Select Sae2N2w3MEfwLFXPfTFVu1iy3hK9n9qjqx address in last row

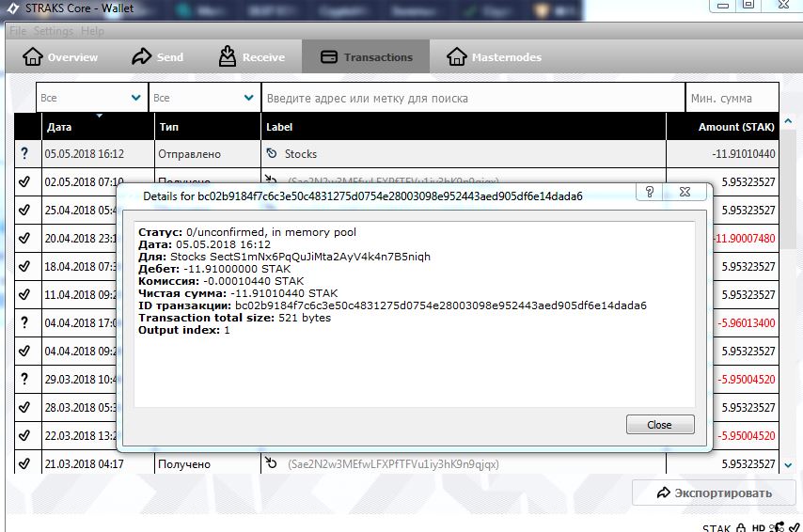pos(393,464)
